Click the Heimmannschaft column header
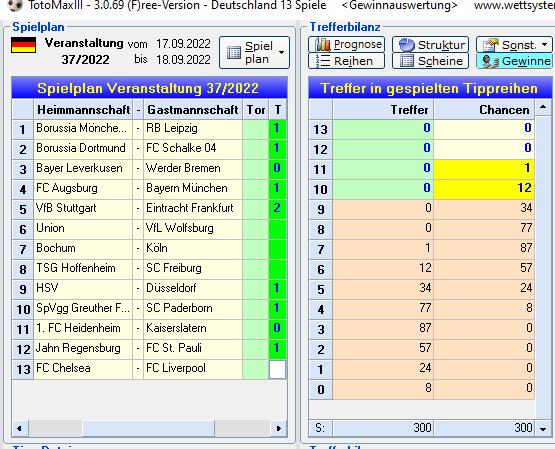Viewport: 555px width, 449px height. [83, 110]
